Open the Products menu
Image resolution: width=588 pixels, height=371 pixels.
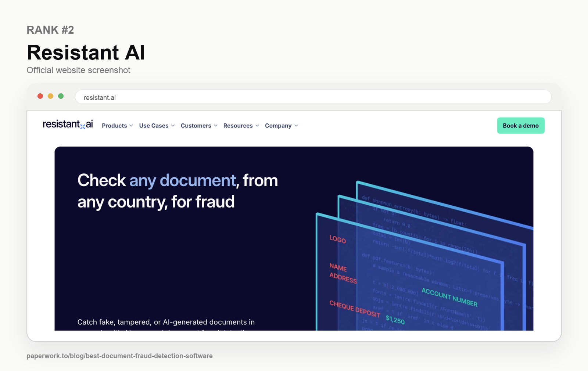(114, 126)
